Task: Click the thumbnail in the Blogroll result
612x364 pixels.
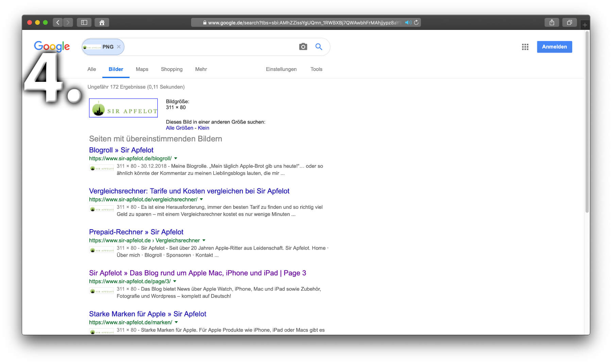Action: click(x=102, y=168)
